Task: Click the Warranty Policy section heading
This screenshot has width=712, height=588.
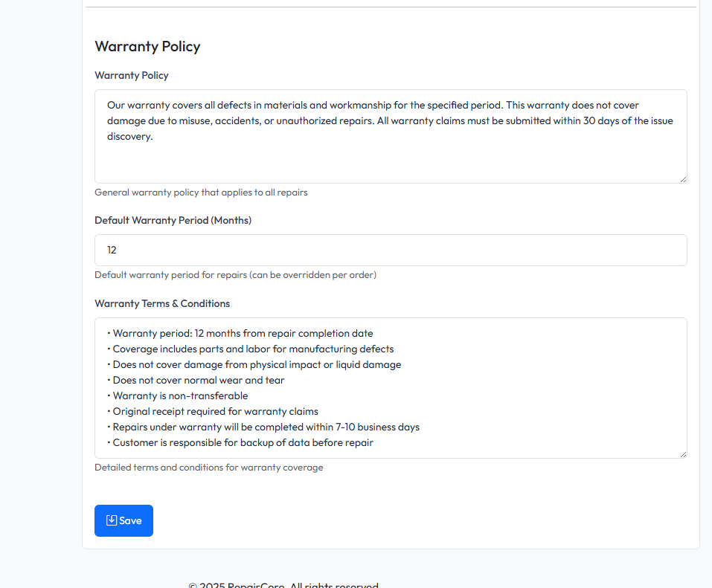Action: point(147,46)
